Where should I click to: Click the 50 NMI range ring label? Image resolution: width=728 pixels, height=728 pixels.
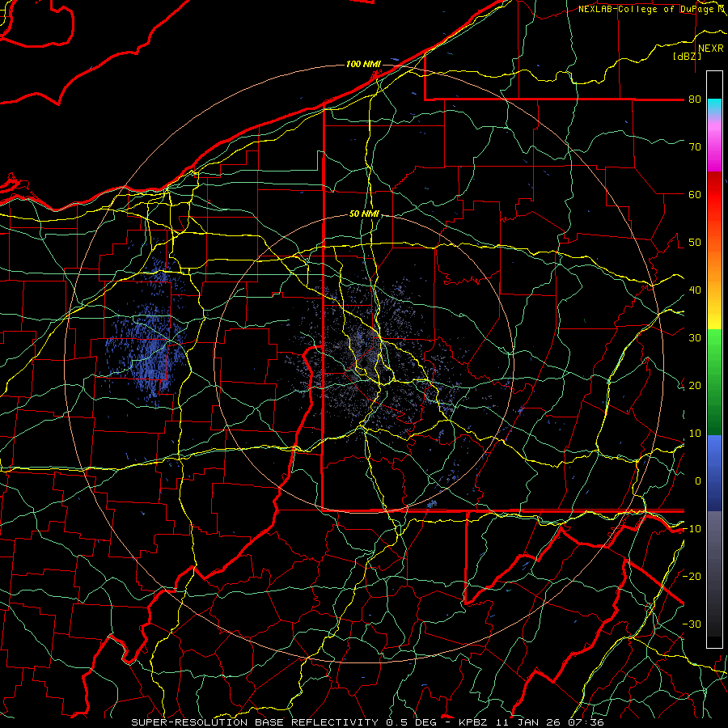[x=364, y=214]
